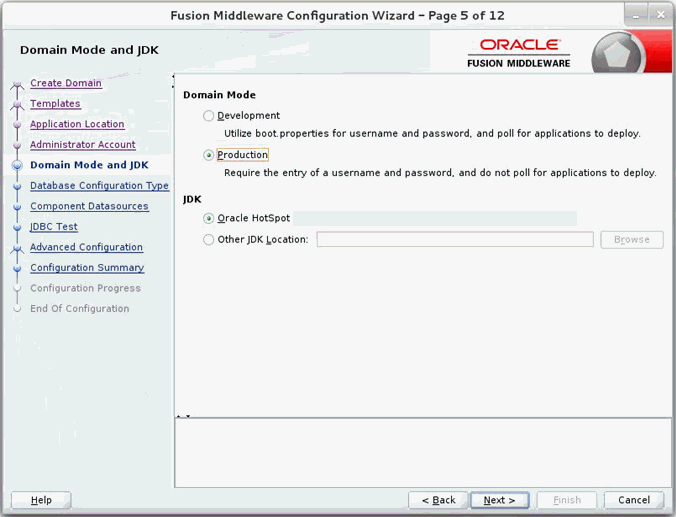Click the message pane at the bottom
This screenshot has height=517, width=676.
423,453
